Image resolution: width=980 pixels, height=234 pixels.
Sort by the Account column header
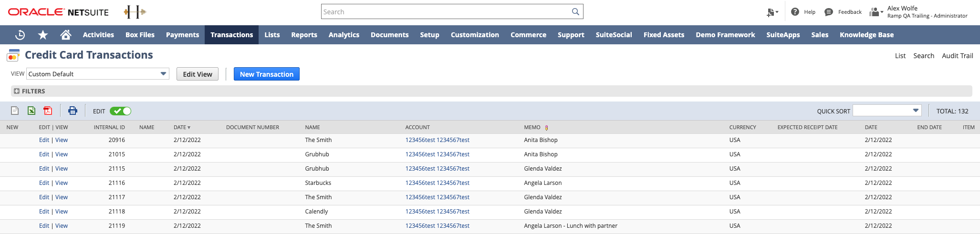click(417, 127)
